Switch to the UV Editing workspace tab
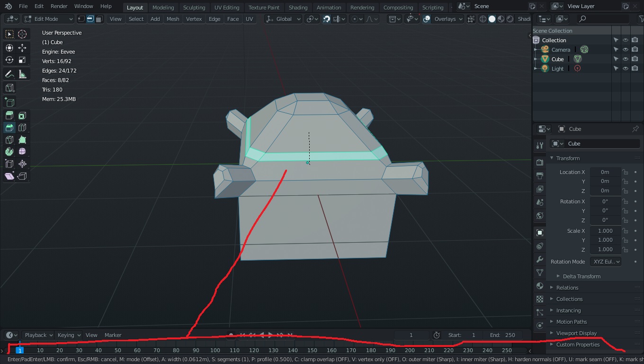This screenshot has width=644, height=364. 227,8
